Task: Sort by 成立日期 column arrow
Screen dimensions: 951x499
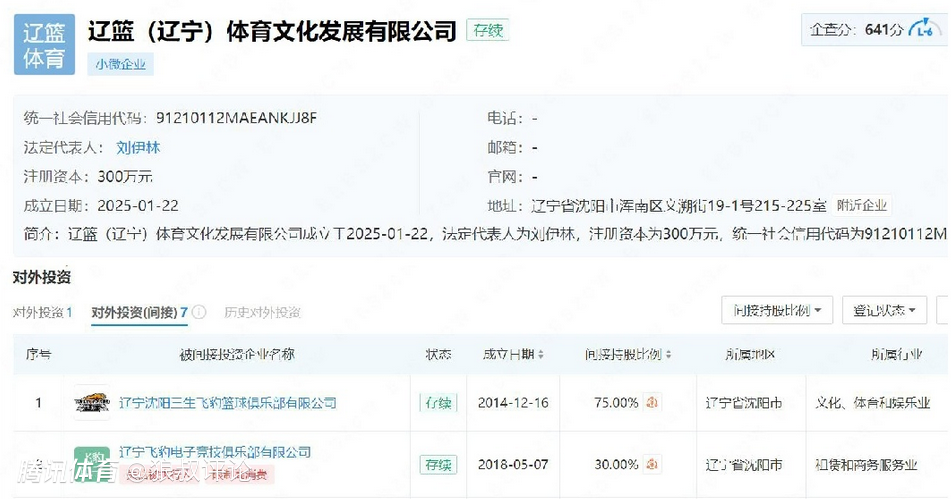Action: 541,355
